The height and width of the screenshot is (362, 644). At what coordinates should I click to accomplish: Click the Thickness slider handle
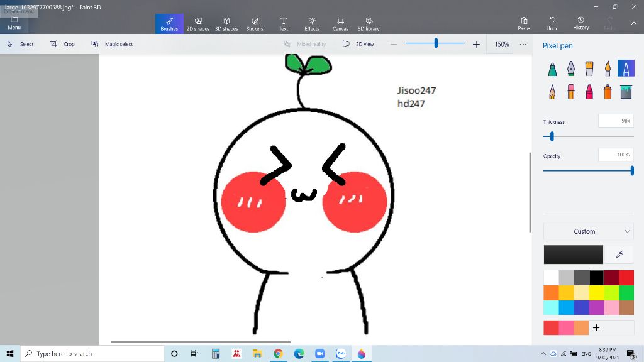pos(552,136)
